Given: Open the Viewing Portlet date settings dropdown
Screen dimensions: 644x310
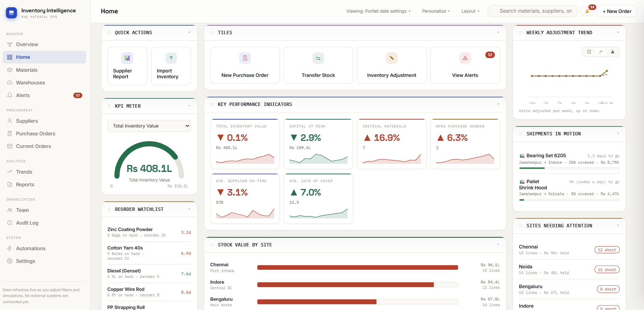Looking at the screenshot, I should point(378,11).
